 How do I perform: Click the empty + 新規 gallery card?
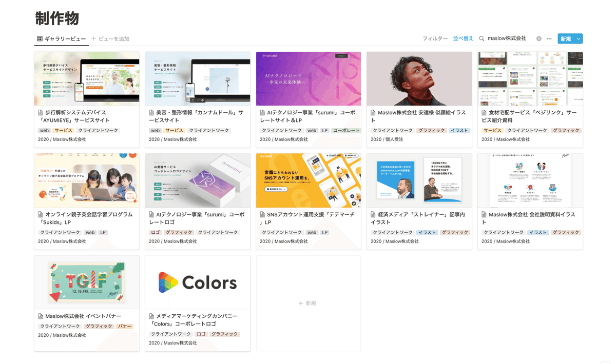309,304
